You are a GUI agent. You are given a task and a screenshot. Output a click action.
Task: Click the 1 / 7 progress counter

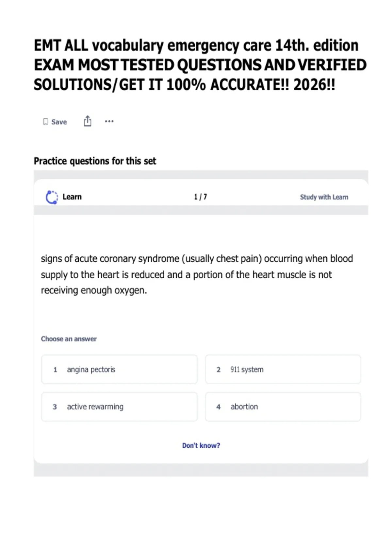pyautogui.click(x=200, y=197)
